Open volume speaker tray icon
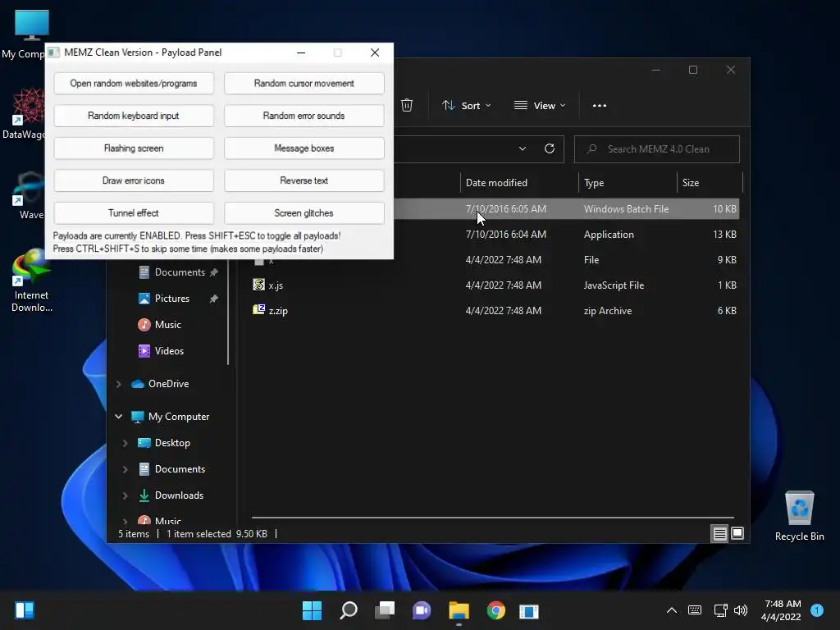 tap(741, 610)
